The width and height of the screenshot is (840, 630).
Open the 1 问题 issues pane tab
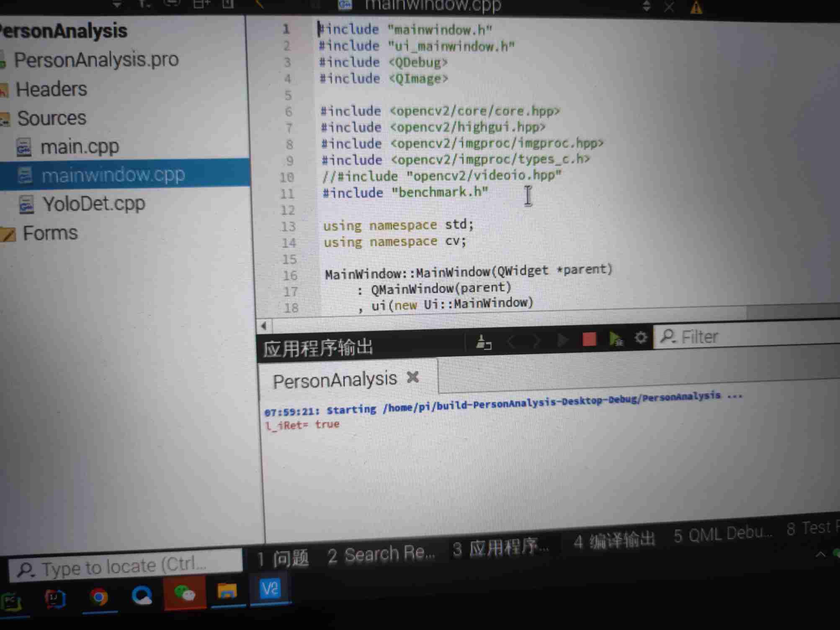(x=283, y=558)
